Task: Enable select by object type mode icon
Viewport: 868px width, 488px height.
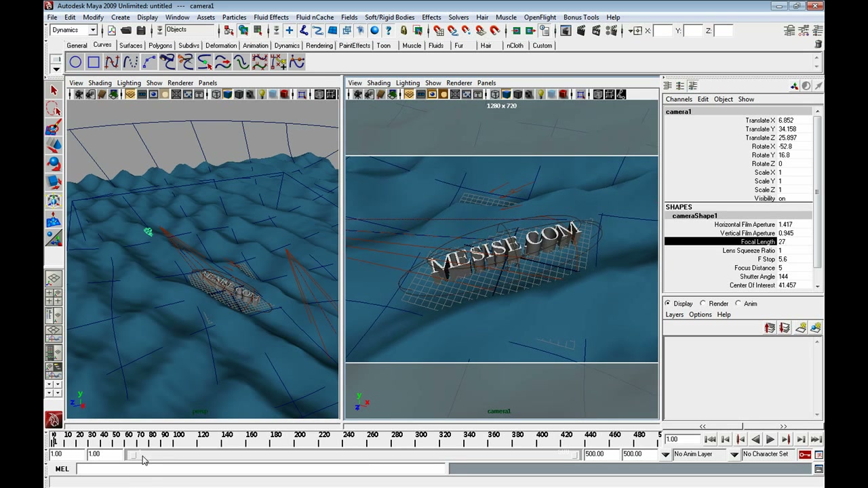Action: [x=243, y=30]
